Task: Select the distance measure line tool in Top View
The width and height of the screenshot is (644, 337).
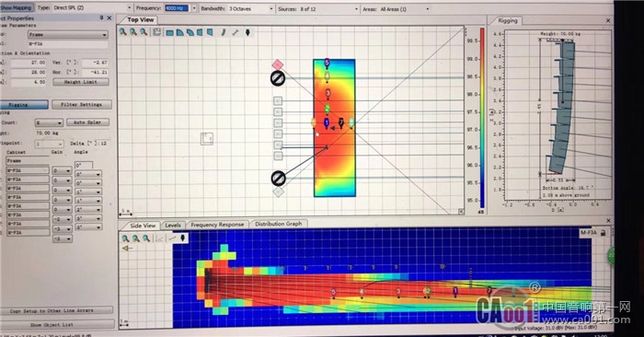Action: 236,32
